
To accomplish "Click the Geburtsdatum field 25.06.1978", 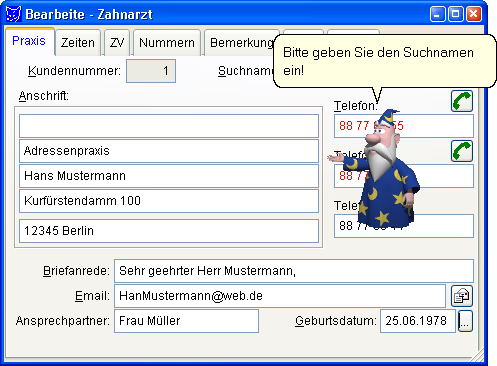I will click(418, 321).
